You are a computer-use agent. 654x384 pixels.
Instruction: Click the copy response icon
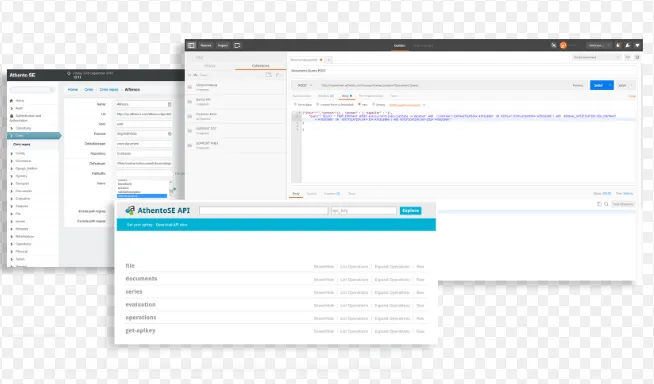599,204
